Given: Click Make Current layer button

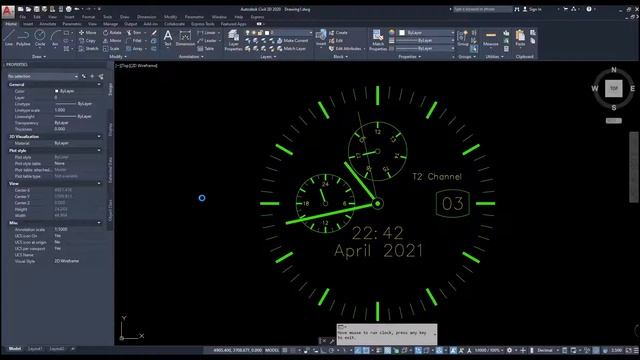Looking at the screenshot, I should point(293,41).
